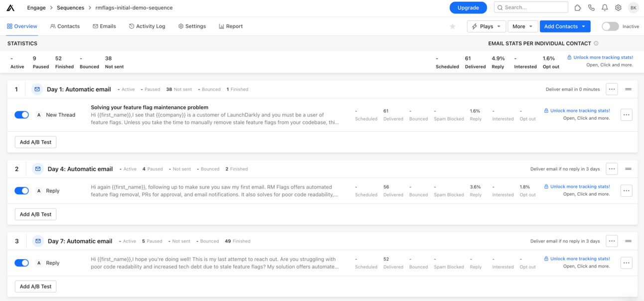Click the drag handle for Day 4 step
644x301 pixels.
pyautogui.click(x=628, y=169)
